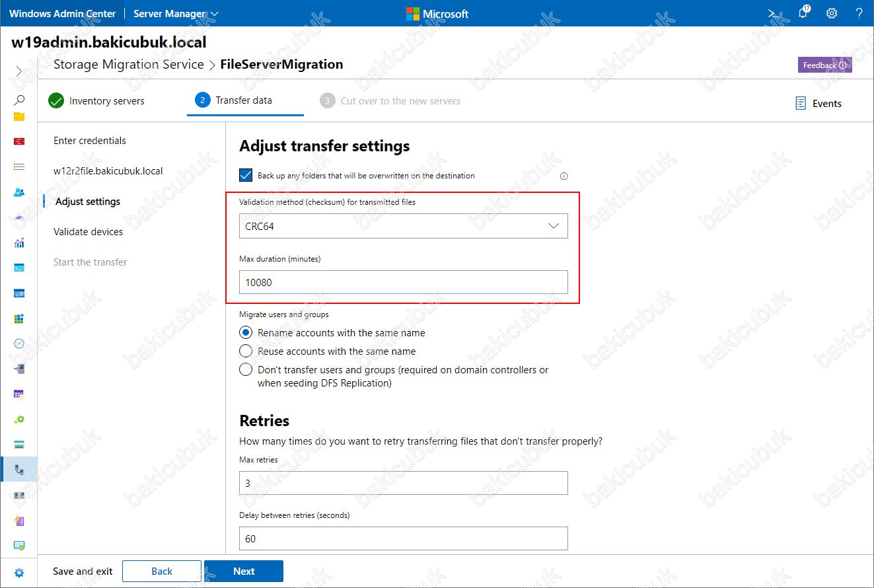
Task: Open Adjust settings step in left menu
Action: point(88,202)
